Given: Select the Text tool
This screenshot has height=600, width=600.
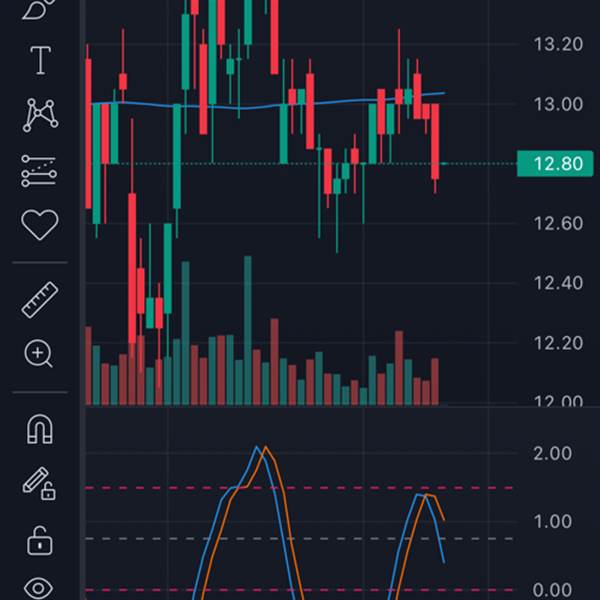Looking at the screenshot, I should [40, 60].
